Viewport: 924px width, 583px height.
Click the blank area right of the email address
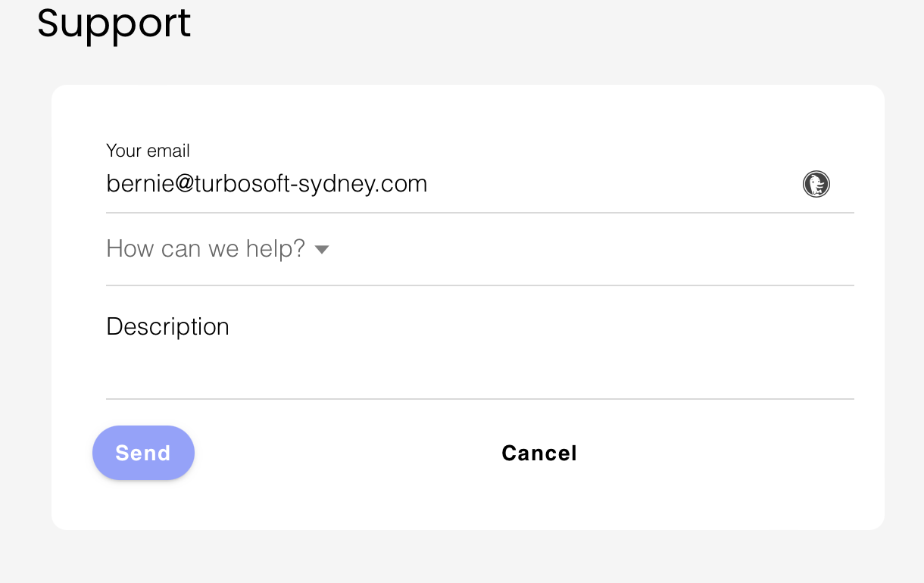click(x=606, y=184)
